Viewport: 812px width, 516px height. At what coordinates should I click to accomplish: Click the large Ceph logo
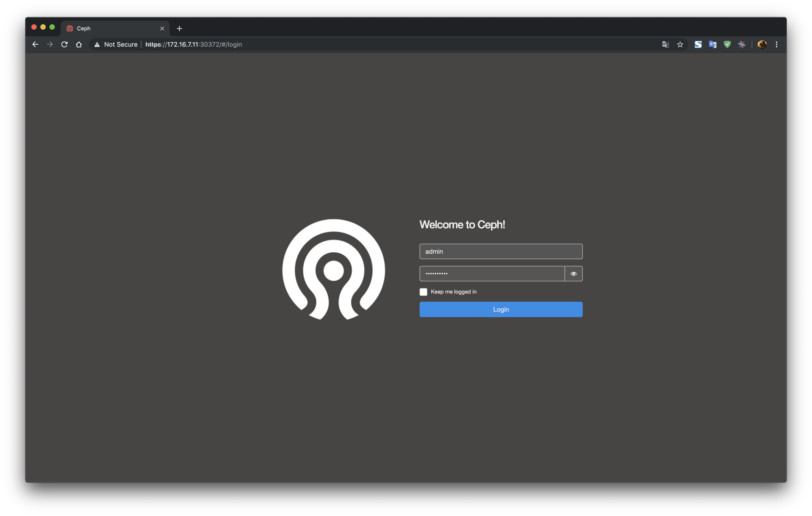pyautogui.click(x=333, y=269)
